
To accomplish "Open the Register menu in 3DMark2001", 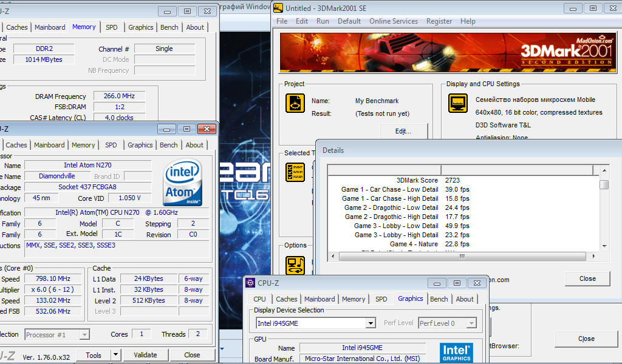I will click(439, 21).
